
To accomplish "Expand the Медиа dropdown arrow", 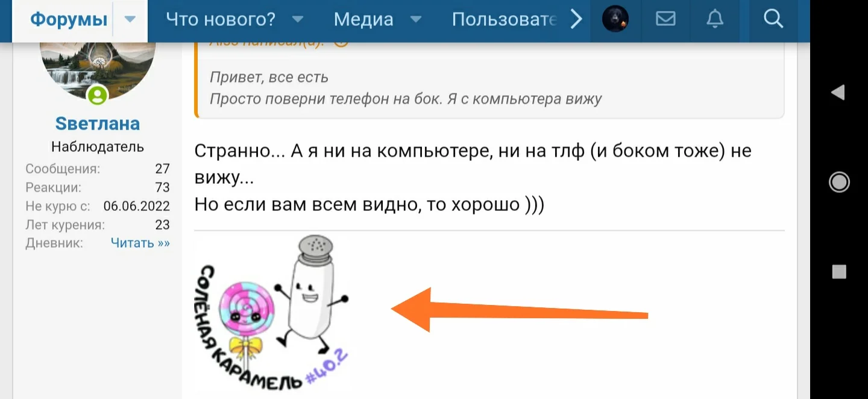I will 416,19.
